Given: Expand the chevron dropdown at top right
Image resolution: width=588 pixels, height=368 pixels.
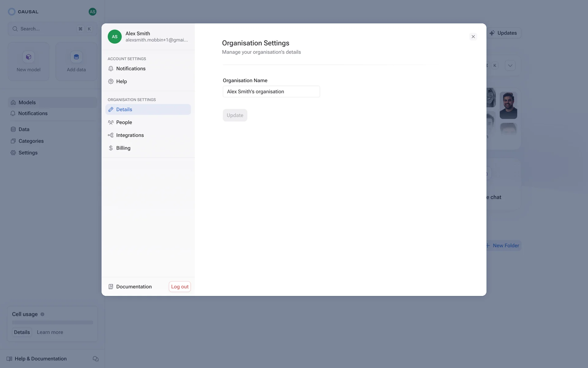Looking at the screenshot, I should click(510, 65).
